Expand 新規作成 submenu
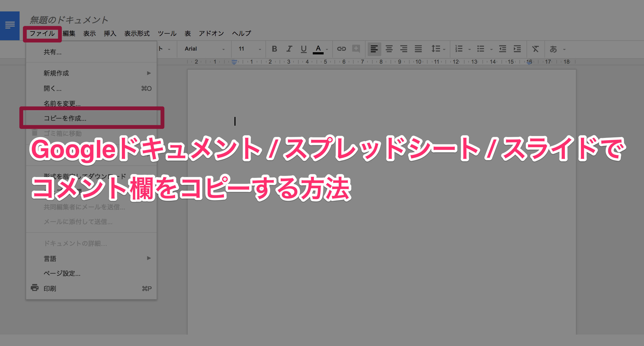644x346 pixels. (91, 73)
